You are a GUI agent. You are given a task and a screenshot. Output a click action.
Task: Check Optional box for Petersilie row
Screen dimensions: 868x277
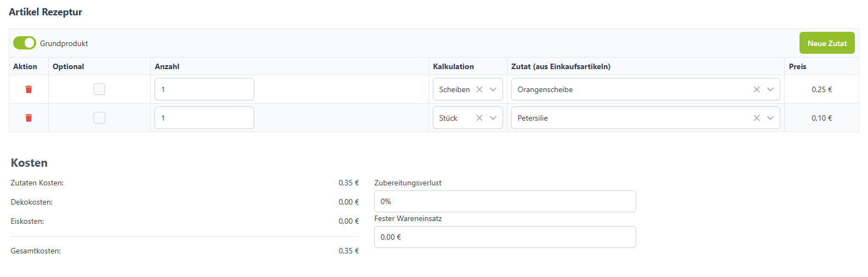pyautogui.click(x=99, y=117)
